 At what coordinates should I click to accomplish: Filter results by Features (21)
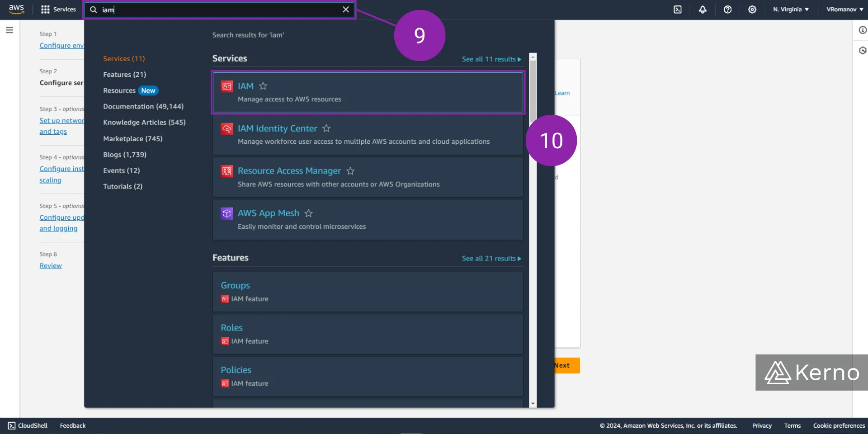(124, 74)
